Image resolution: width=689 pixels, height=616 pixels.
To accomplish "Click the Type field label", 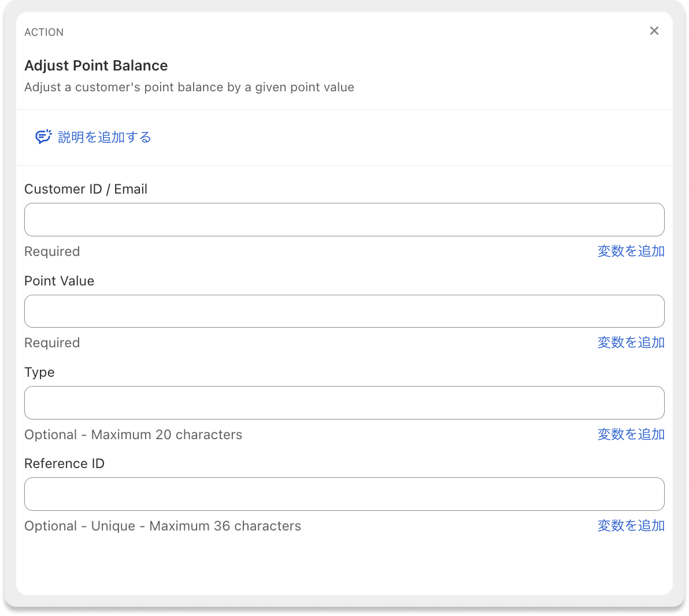I will click(x=39, y=373).
